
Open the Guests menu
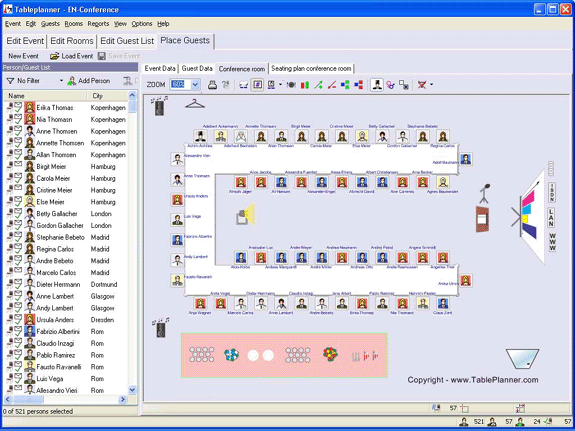(50, 24)
